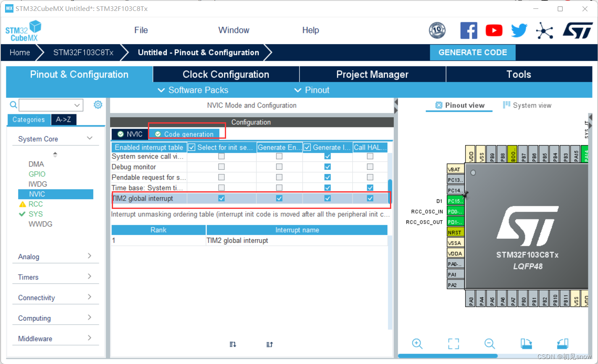Open the Tools tab
598x364 pixels.
(519, 74)
